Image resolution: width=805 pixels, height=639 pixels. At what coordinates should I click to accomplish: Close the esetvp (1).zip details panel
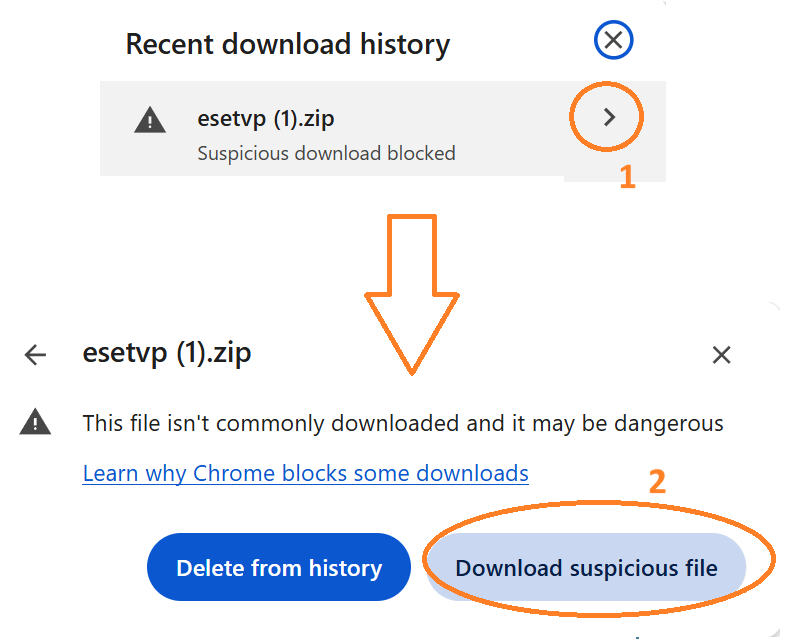tap(721, 355)
